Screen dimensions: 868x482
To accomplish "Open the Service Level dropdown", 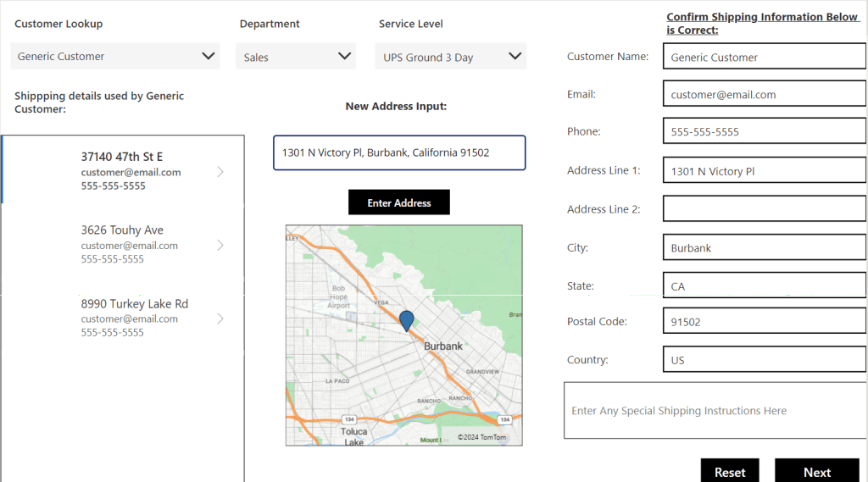I will (450, 57).
